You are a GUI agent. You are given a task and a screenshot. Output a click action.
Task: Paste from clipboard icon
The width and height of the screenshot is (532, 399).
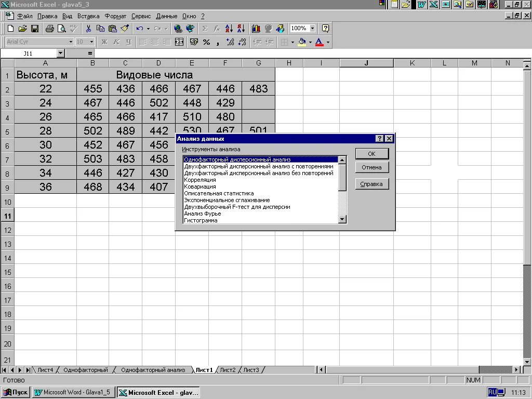point(112,29)
